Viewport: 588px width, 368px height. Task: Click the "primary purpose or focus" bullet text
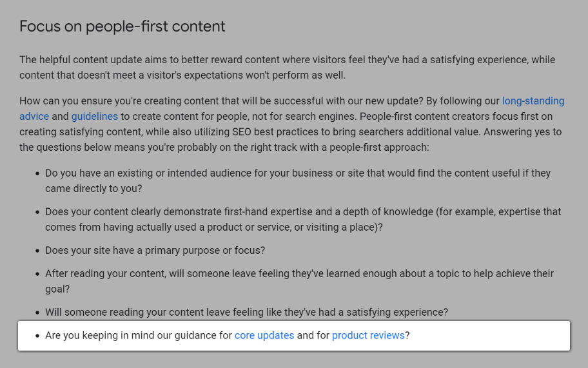(155, 251)
